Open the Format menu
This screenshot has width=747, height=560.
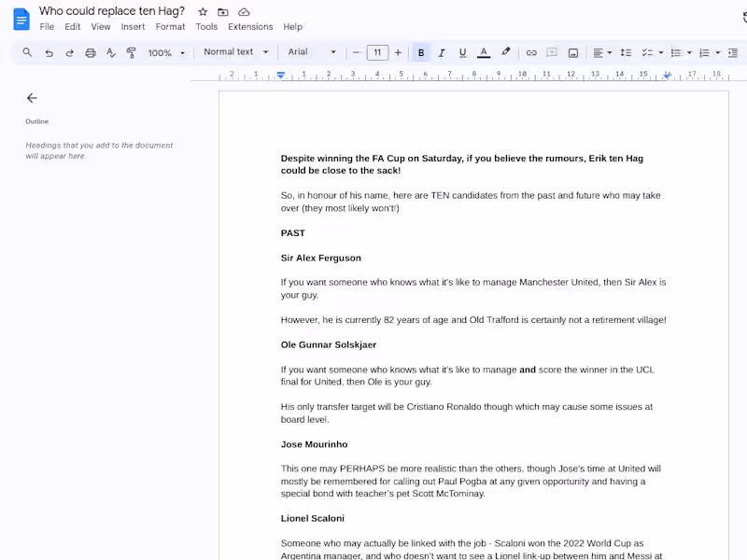170,27
